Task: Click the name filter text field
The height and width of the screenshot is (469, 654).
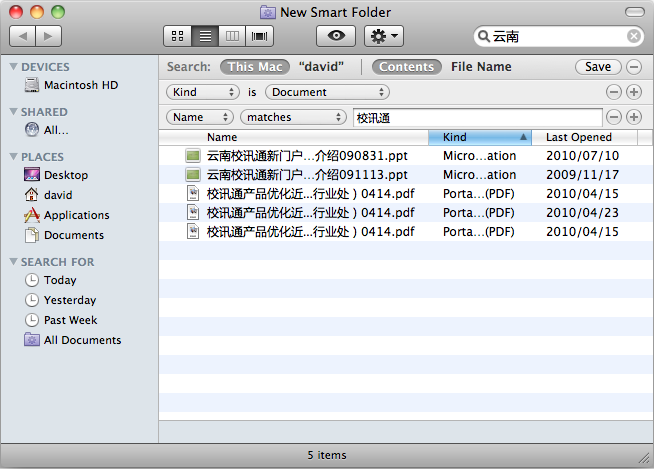Action: pyautogui.click(x=476, y=117)
